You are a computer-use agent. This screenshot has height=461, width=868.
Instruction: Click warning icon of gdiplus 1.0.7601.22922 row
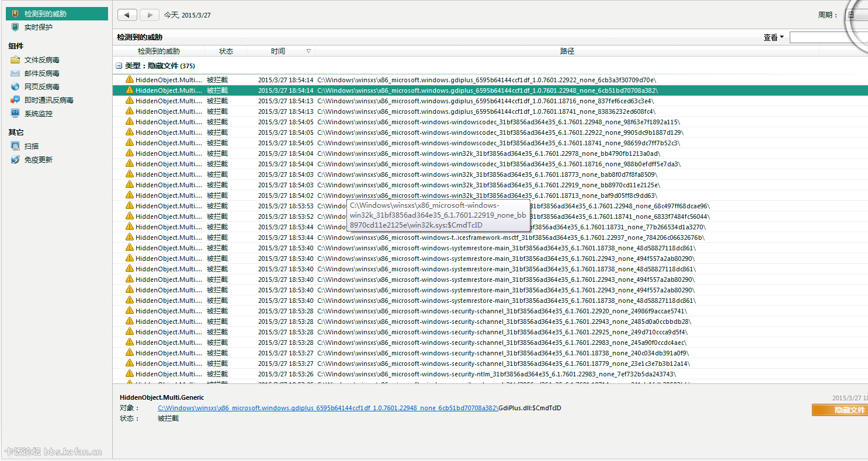pos(130,79)
